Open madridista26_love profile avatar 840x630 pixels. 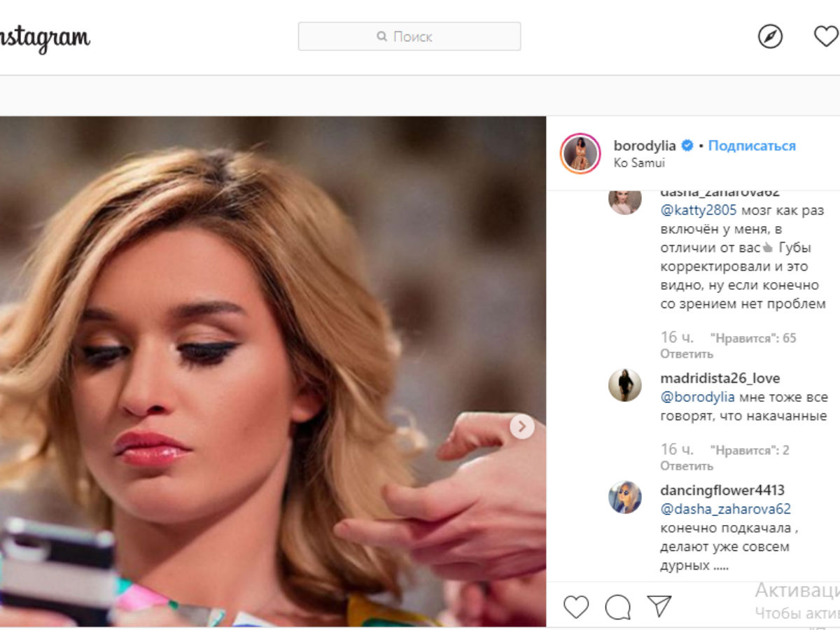coord(624,385)
